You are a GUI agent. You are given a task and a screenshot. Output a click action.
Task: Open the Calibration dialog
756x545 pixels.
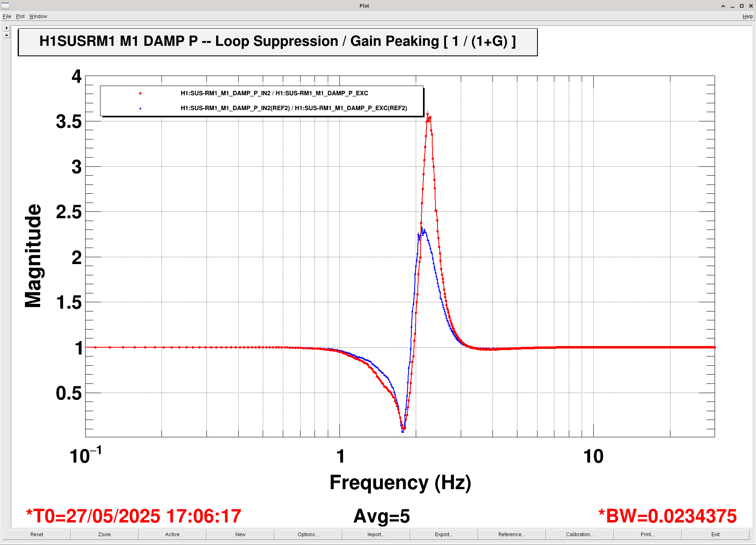pos(580,535)
